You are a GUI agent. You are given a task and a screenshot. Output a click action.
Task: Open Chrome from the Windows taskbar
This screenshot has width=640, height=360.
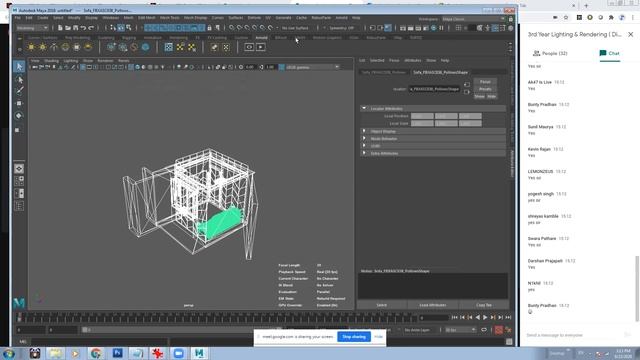pos(96,353)
